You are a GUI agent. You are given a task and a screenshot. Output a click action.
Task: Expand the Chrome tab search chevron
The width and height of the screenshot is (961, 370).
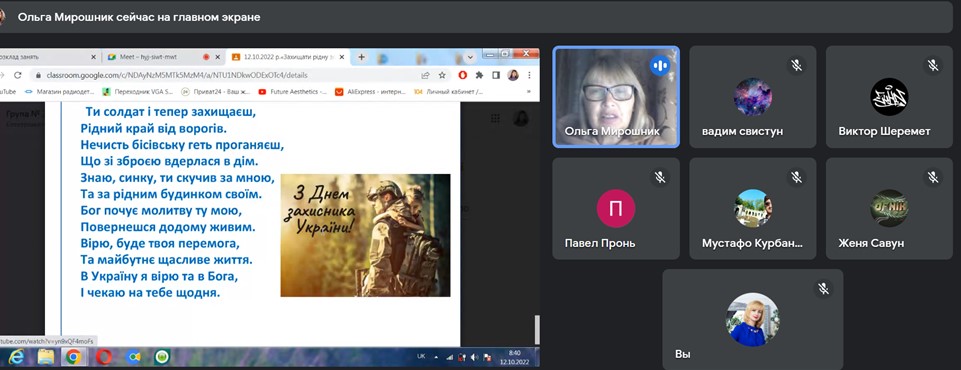click(470, 57)
